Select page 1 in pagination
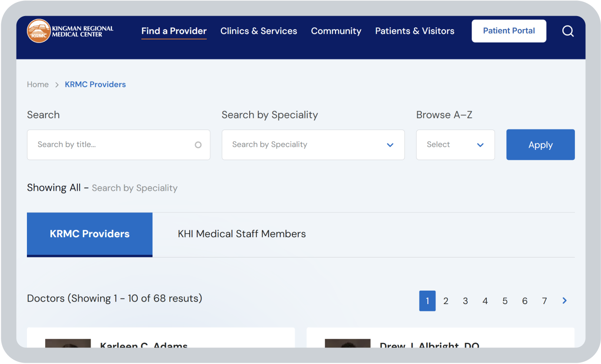Viewport: 601px width, 364px height. [427, 301]
